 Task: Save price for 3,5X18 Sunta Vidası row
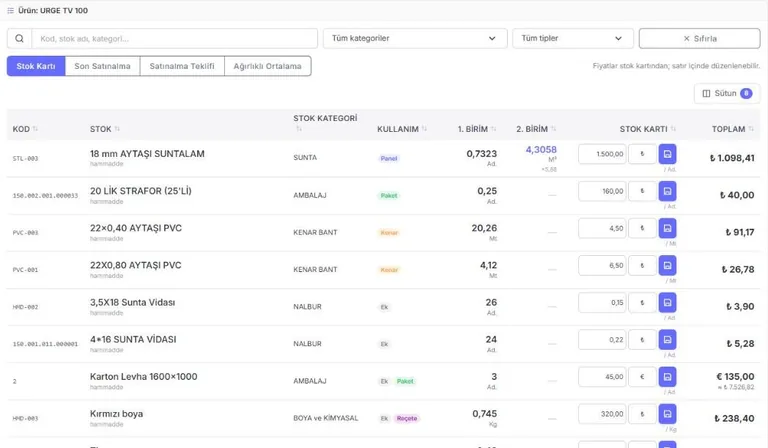667,303
